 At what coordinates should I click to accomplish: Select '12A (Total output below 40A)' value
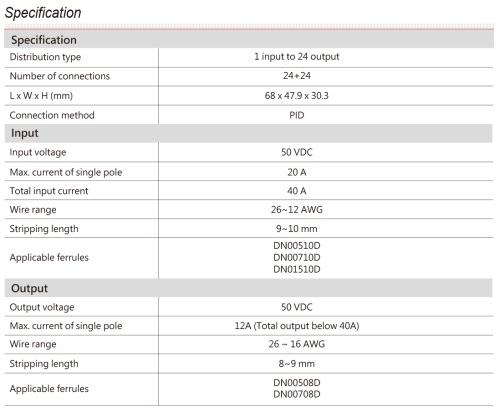[297, 326]
